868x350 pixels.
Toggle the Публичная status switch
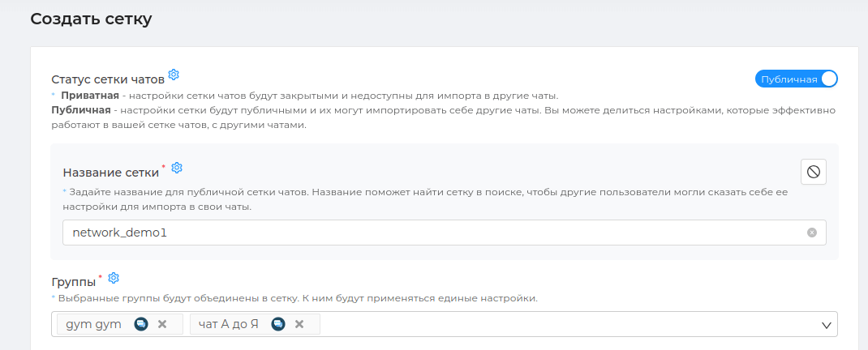point(796,79)
